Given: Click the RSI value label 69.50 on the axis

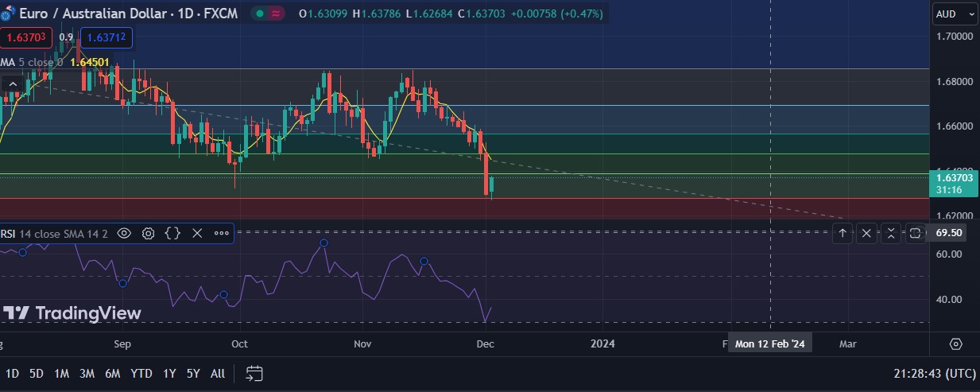Looking at the screenshot, I should point(950,233).
